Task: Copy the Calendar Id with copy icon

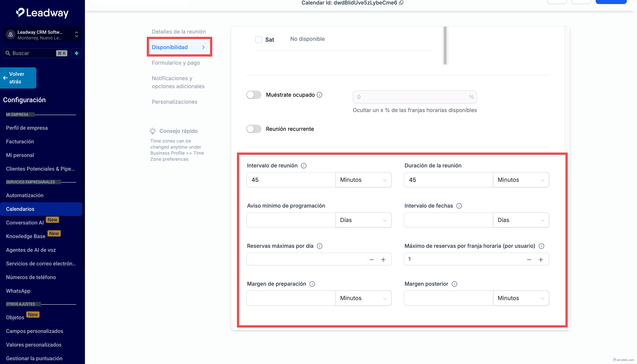Action: click(x=401, y=3)
